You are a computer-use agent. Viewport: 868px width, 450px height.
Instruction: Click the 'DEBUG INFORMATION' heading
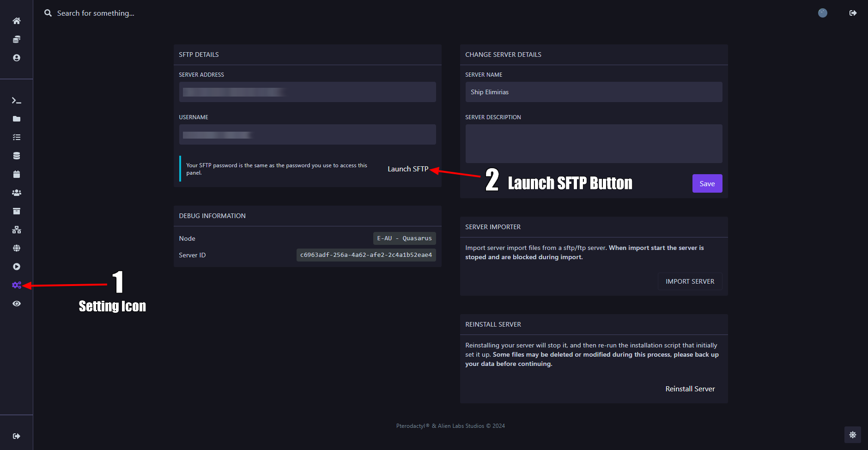click(212, 216)
